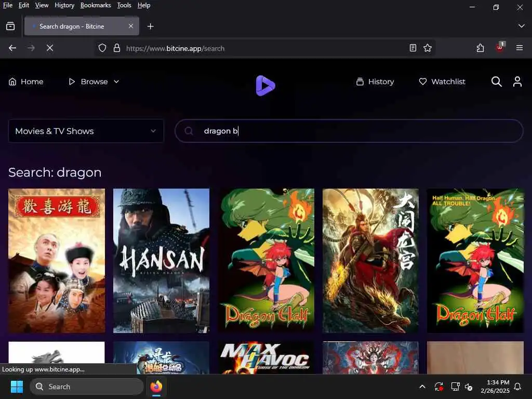The height and width of the screenshot is (399, 532).
Task: Open the site search magnifier icon
Action: tap(496, 82)
